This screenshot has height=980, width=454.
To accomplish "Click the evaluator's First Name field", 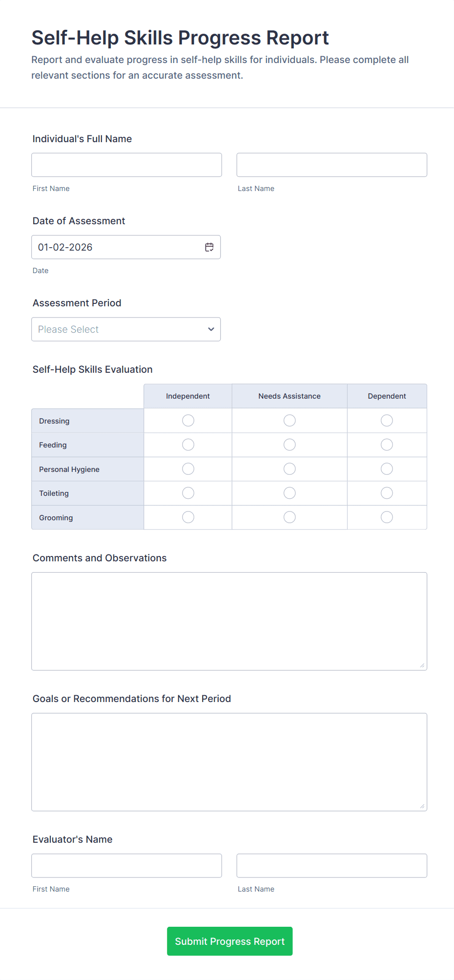I will tap(126, 865).
